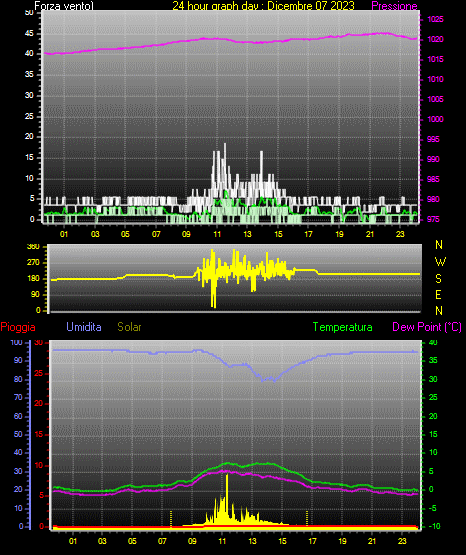Image resolution: width=466 pixels, height=555 pixels.
Task: Click the 90 value on wind direction axis
Action: pyautogui.click(x=36, y=294)
